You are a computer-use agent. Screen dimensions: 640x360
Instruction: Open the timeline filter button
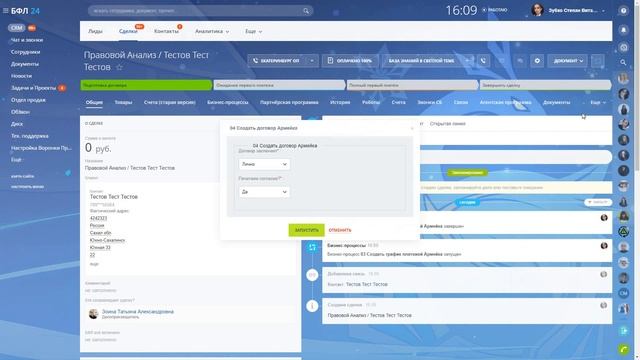[598, 202]
